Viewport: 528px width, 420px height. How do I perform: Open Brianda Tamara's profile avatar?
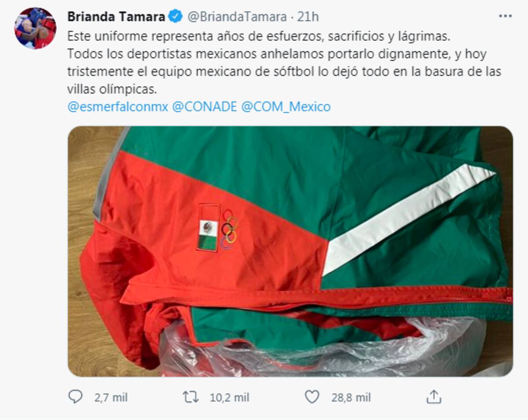35,28
